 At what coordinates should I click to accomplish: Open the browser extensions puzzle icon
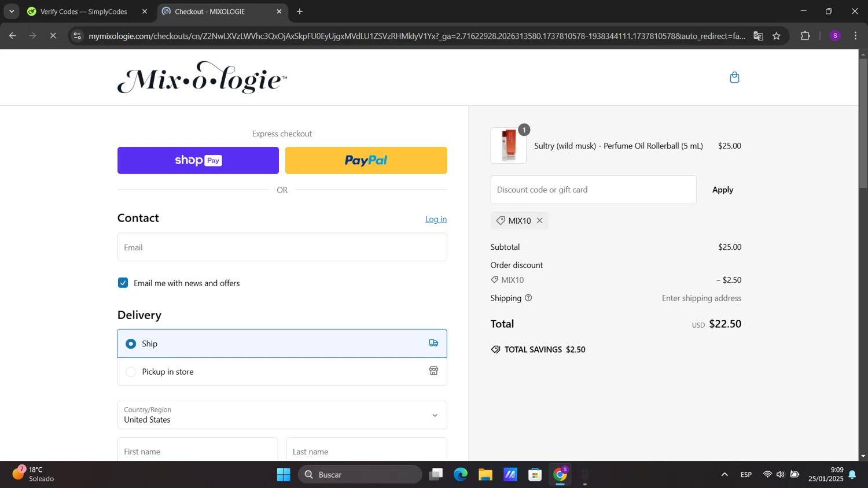(805, 36)
